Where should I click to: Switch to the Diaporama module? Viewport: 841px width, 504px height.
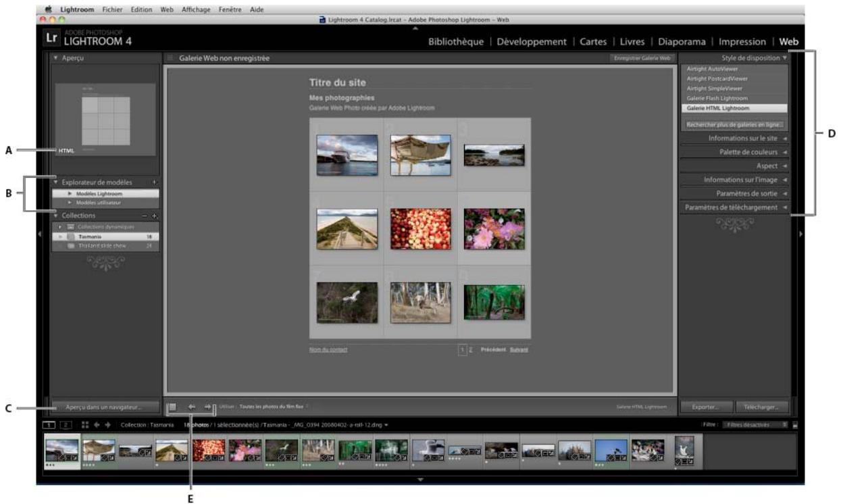682,42
